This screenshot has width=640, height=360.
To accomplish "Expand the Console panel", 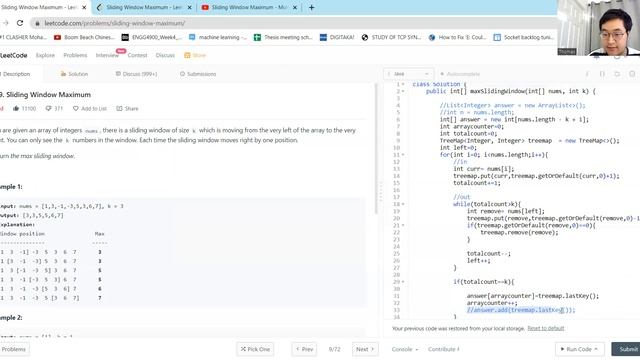I will [405, 349].
